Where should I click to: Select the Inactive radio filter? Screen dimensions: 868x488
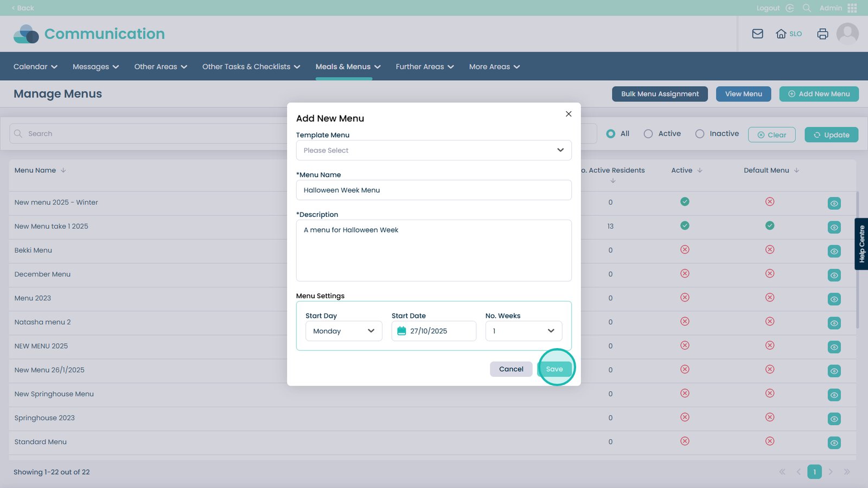click(x=700, y=134)
